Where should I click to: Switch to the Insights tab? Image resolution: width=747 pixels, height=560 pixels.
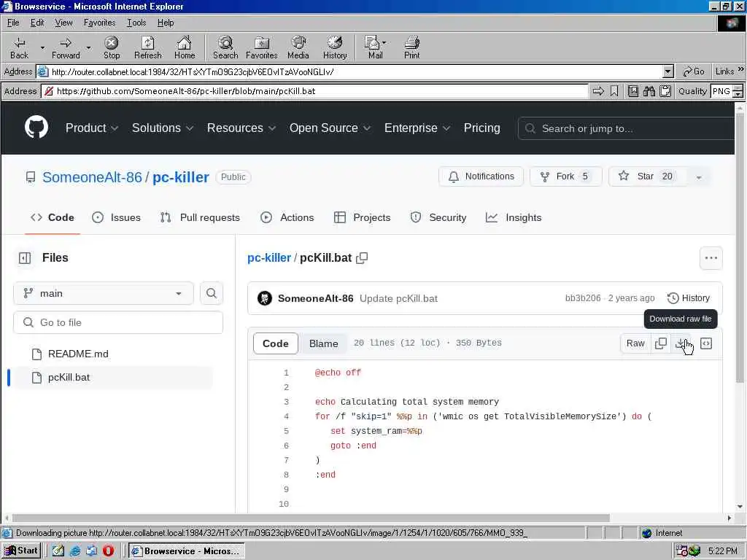point(514,217)
